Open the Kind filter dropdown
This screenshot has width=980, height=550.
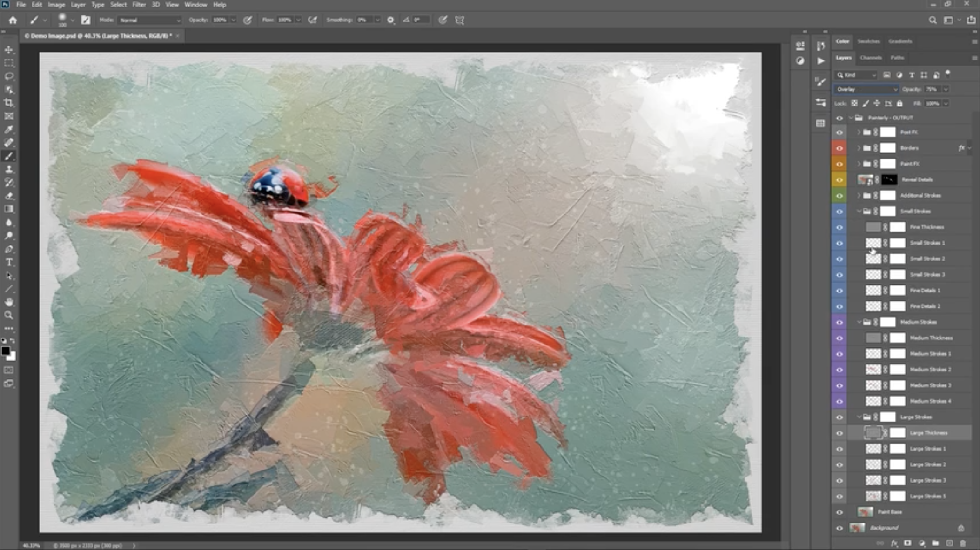point(856,75)
